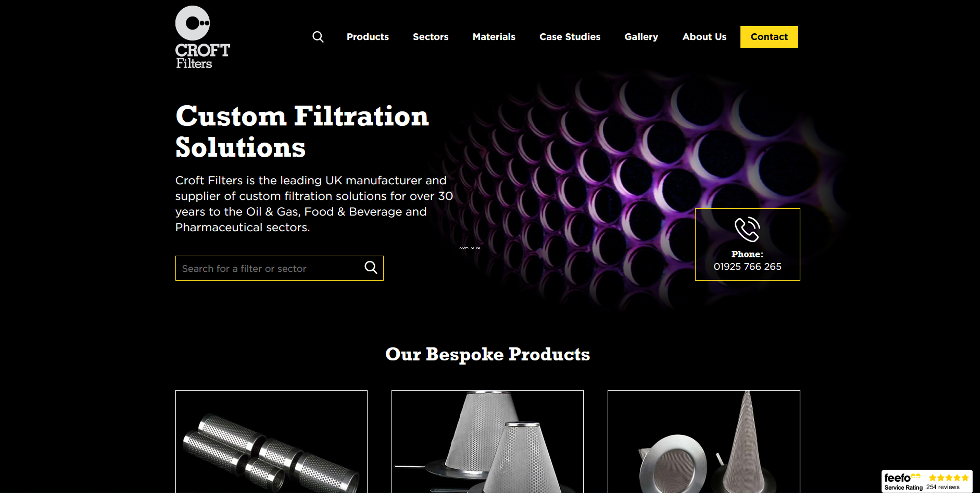Click the phone handset icon
This screenshot has width=980, height=493.
coord(747,229)
